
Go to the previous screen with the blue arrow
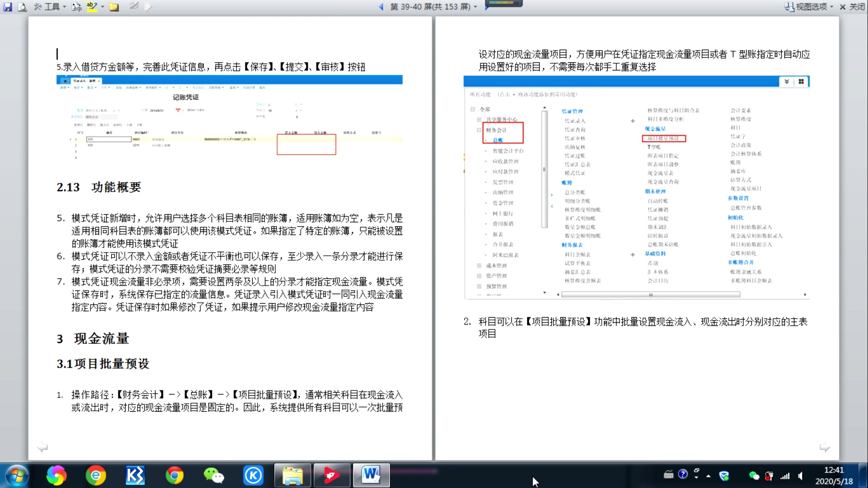pos(381,7)
